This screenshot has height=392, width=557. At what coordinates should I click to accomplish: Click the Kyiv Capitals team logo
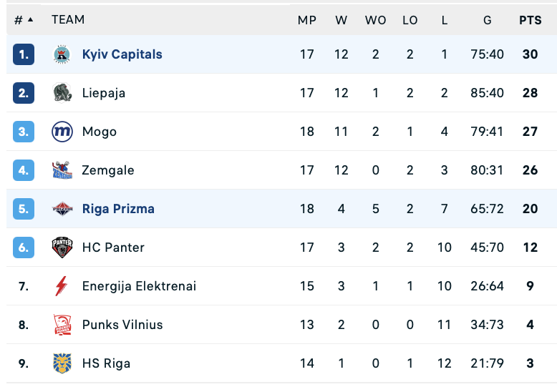pyautogui.click(x=62, y=54)
